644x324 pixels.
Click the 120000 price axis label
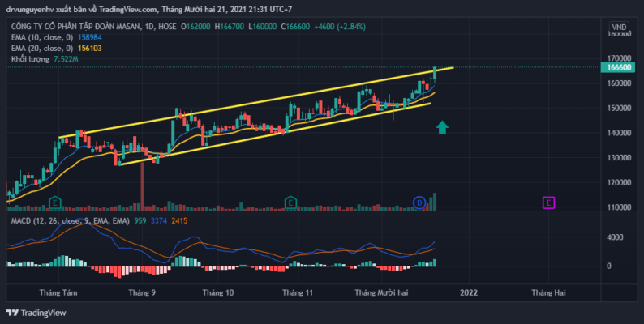point(619,182)
